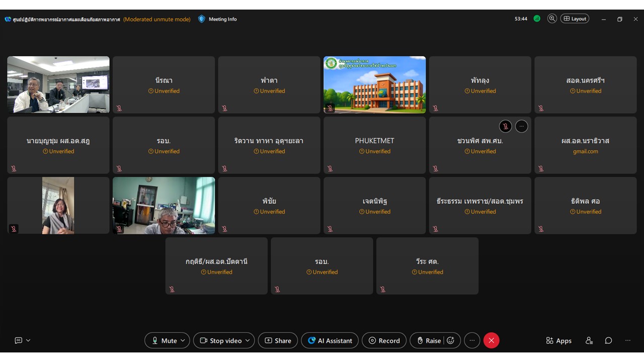Open the Apps menu
Viewport: 644px width, 362px height.
[x=558, y=340]
